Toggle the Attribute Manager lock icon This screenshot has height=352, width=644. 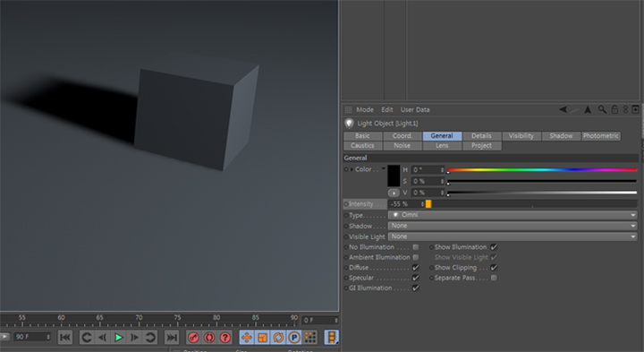pos(614,109)
